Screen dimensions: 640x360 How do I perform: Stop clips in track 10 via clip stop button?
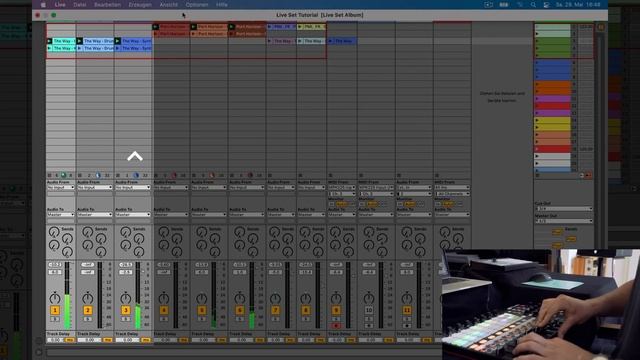(361, 175)
